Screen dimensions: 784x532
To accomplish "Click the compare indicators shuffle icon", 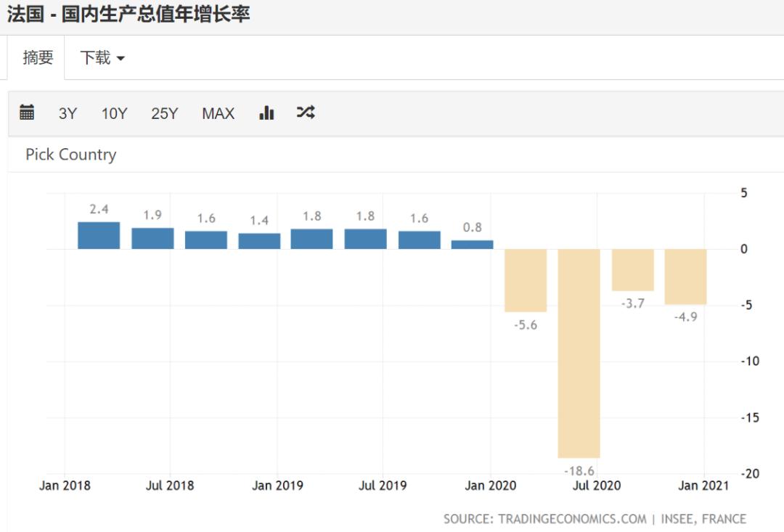I will [x=306, y=112].
